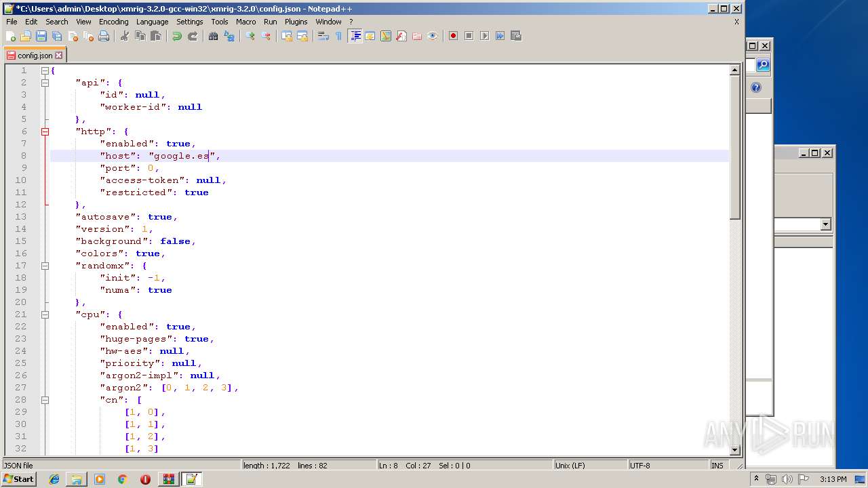Open the Language menu
This screenshot has width=868, height=488.
tap(152, 22)
